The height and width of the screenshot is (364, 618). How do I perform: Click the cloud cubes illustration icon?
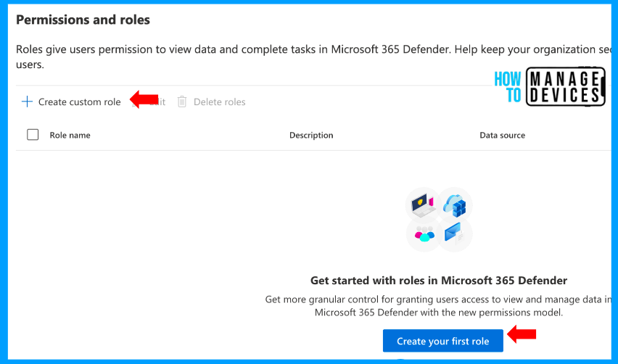(x=456, y=205)
